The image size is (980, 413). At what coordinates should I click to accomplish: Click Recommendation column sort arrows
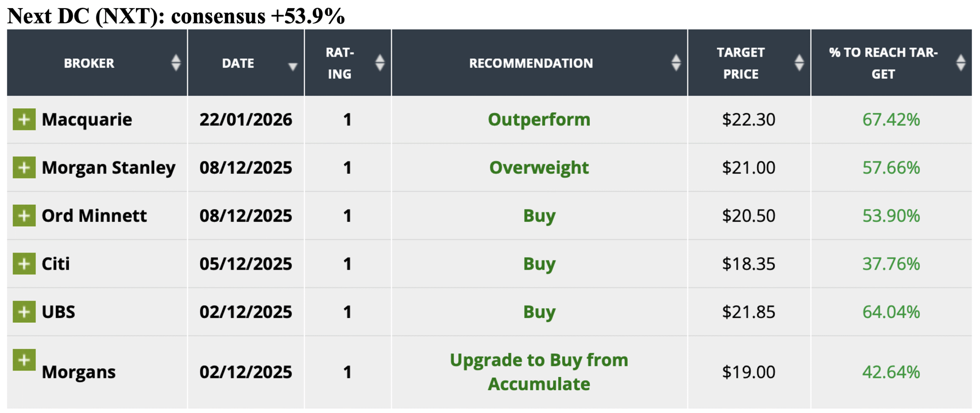(x=676, y=63)
